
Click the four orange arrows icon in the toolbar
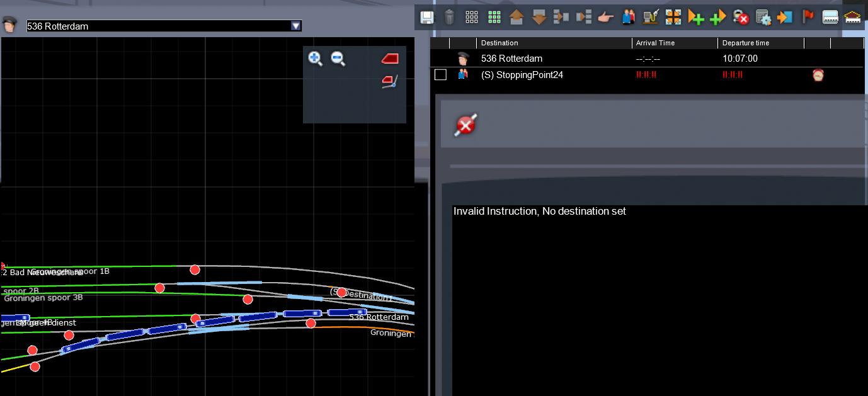[673, 17]
